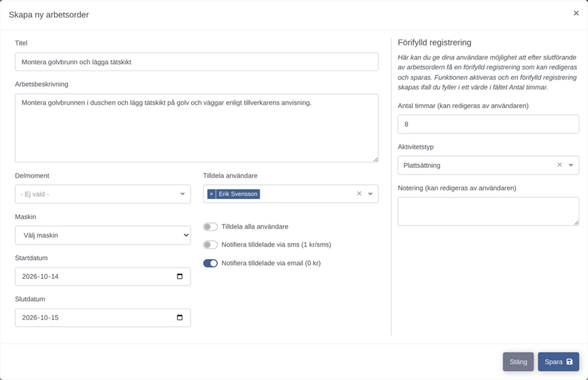Save the work order with Spara
588x380 pixels.
coord(559,362)
